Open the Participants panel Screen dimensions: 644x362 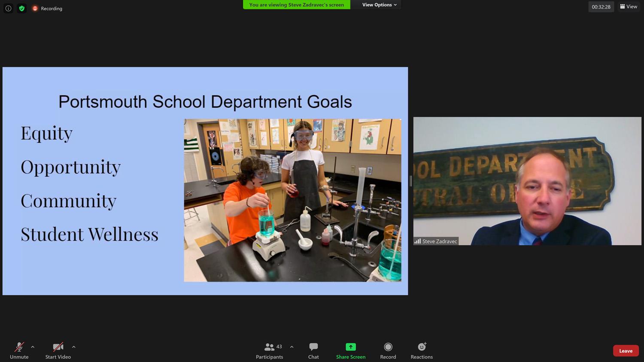[x=269, y=350]
